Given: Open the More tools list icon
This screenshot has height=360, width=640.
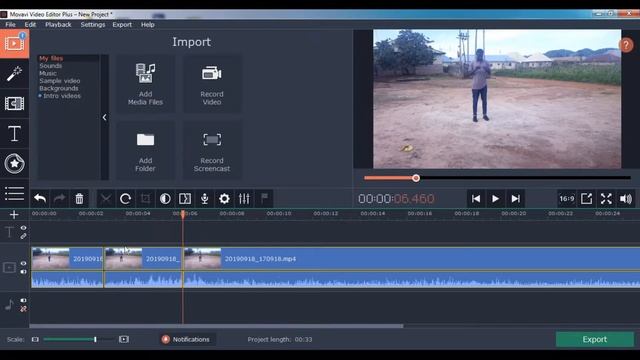Looking at the screenshot, I should [x=14, y=193].
